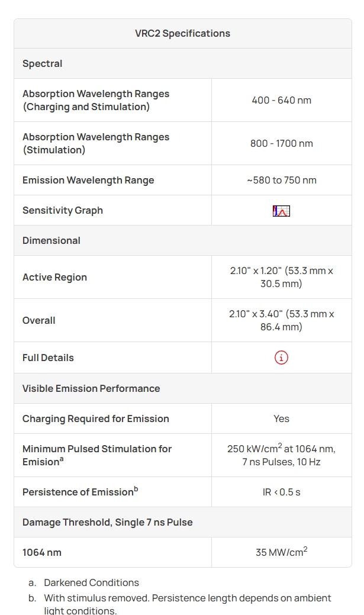Open the Sensitivity Graph thumbnail icon
This screenshot has width=364, height=615.
(x=281, y=211)
